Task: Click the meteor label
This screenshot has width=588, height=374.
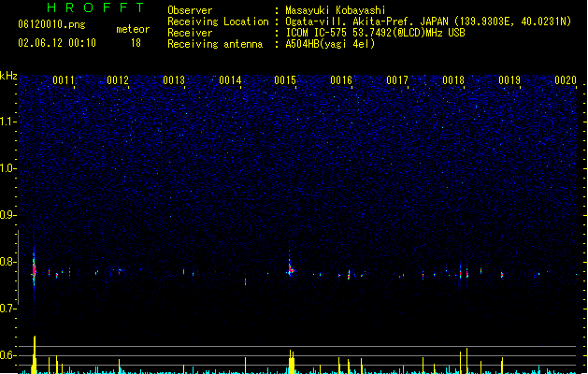Action: (x=133, y=29)
